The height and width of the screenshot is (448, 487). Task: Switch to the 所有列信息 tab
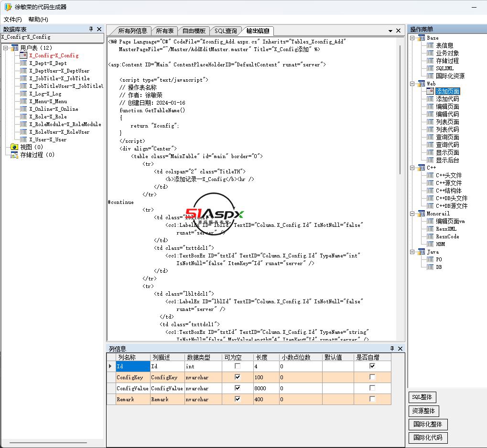tap(132, 31)
